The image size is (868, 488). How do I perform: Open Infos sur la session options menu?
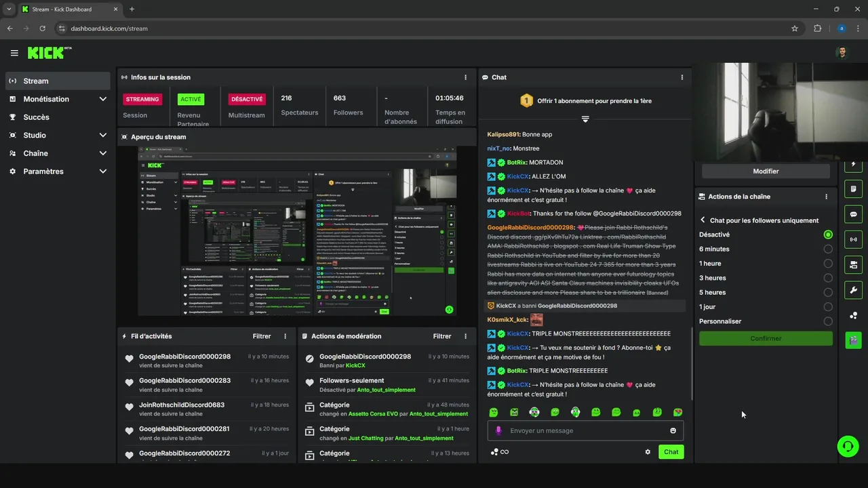point(465,77)
